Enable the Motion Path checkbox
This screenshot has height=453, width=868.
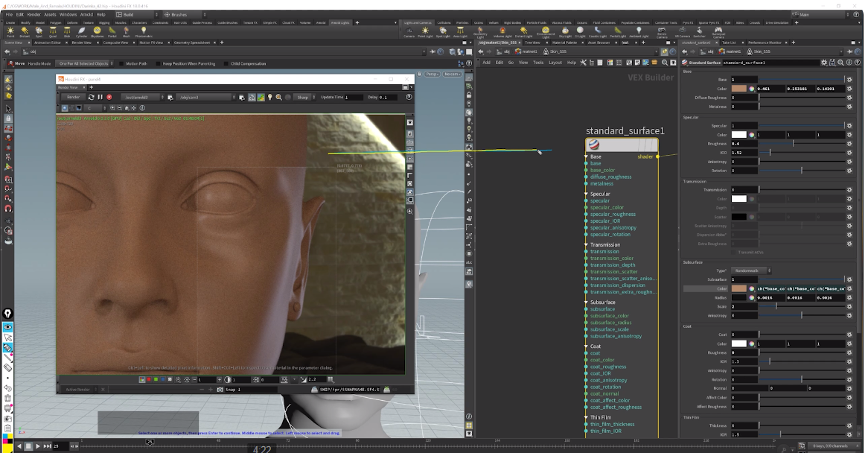122,63
